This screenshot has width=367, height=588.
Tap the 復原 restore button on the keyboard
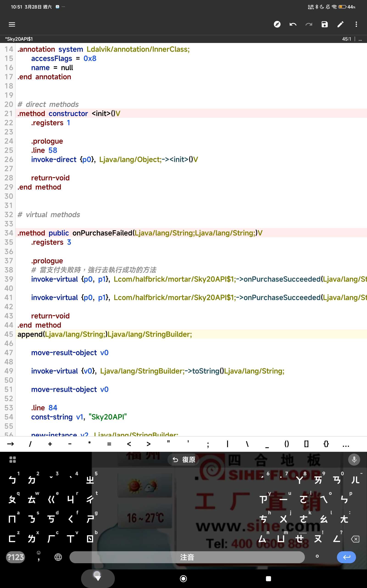[183, 459]
